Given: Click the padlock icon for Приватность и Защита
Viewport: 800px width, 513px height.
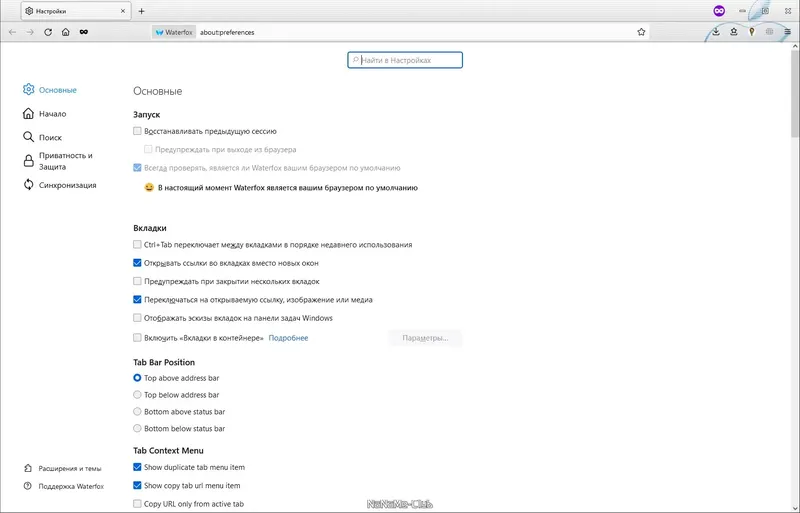Looking at the screenshot, I should (29, 161).
